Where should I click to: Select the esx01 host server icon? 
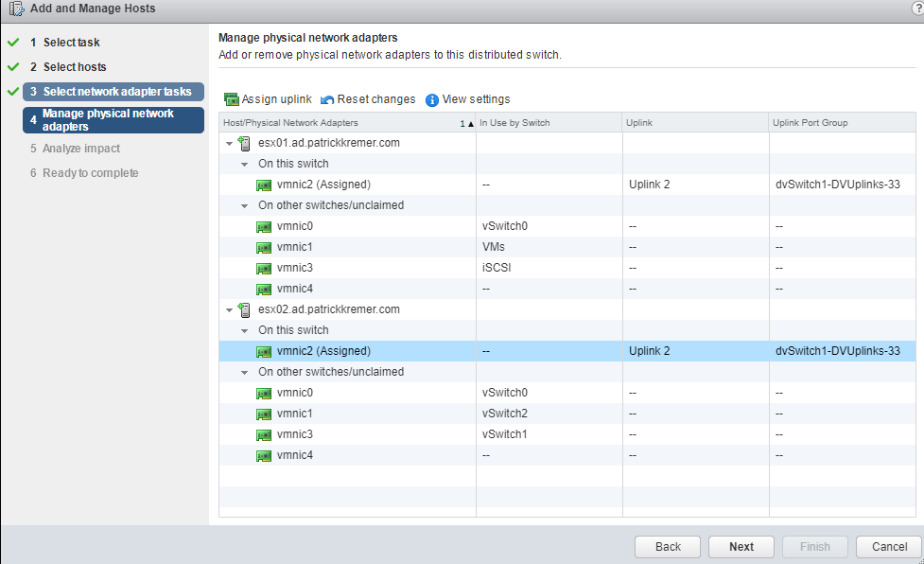(245, 143)
